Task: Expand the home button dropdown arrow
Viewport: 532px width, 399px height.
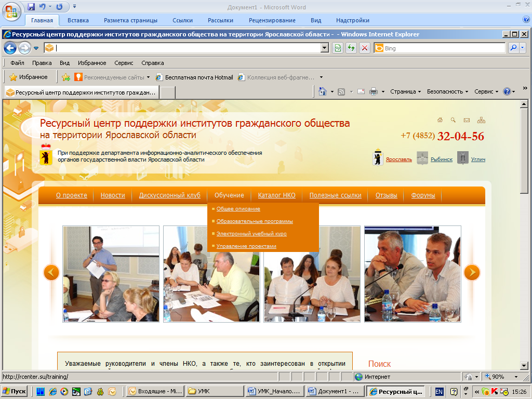Action: pyautogui.click(x=332, y=91)
